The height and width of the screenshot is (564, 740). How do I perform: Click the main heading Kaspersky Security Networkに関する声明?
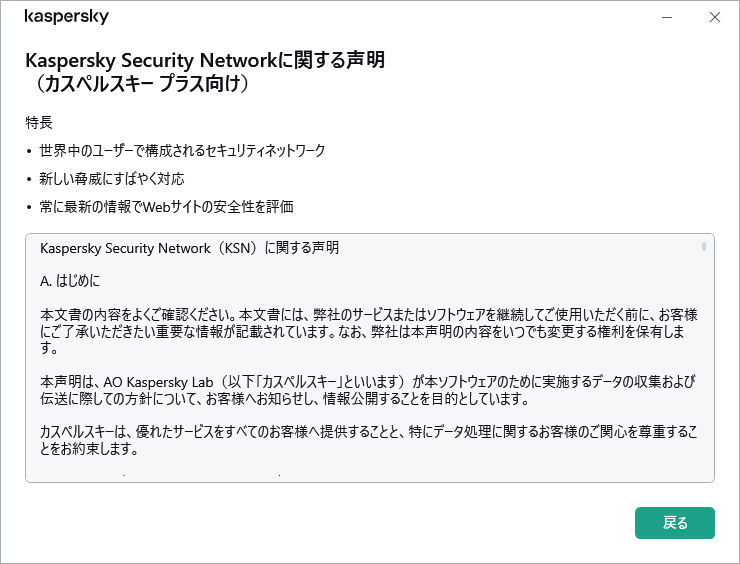pos(205,61)
